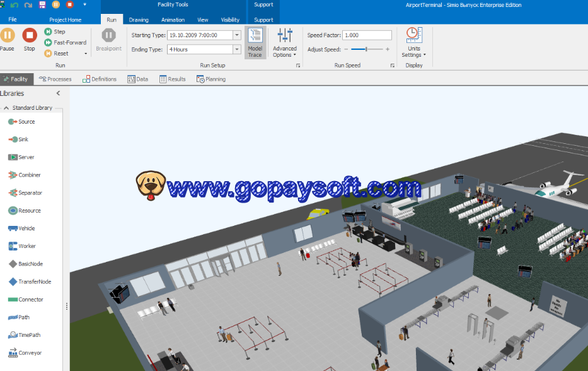The height and width of the screenshot is (371, 588).
Task: Select the Run ribbon tab
Action: coord(112,20)
